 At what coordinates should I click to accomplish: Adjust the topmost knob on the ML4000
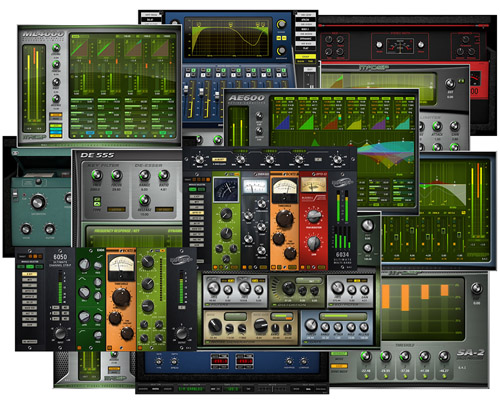click(x=56, y=48)
